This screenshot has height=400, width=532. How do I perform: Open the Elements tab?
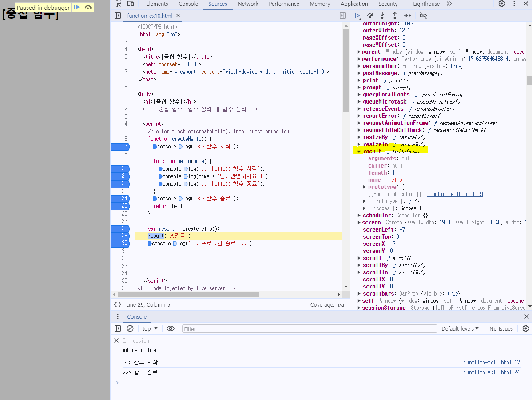click(157, 4)
